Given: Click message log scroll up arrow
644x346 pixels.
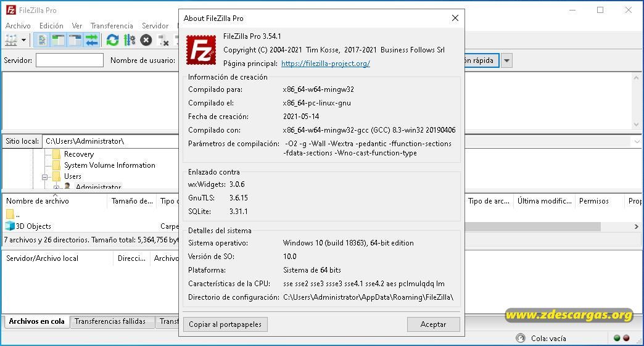Looking at the screenshot, I should 636,78.
